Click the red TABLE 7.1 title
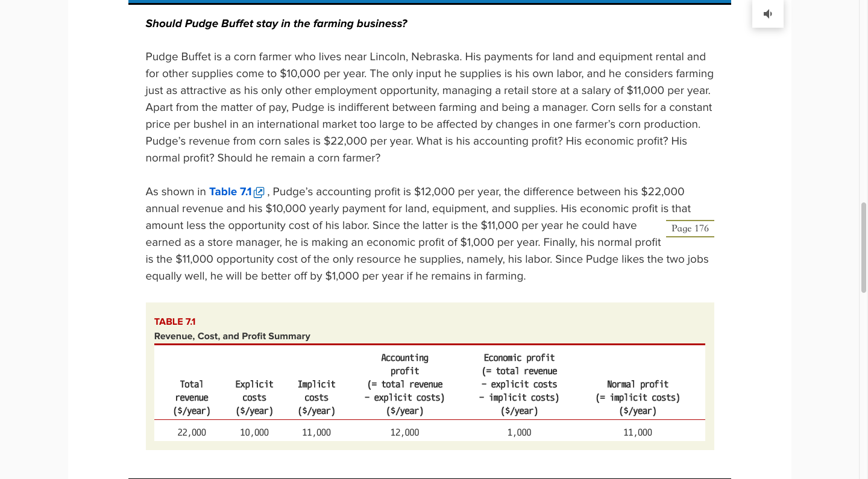The height and width of the screenshot is (479, 868). (x=175, y=322)
